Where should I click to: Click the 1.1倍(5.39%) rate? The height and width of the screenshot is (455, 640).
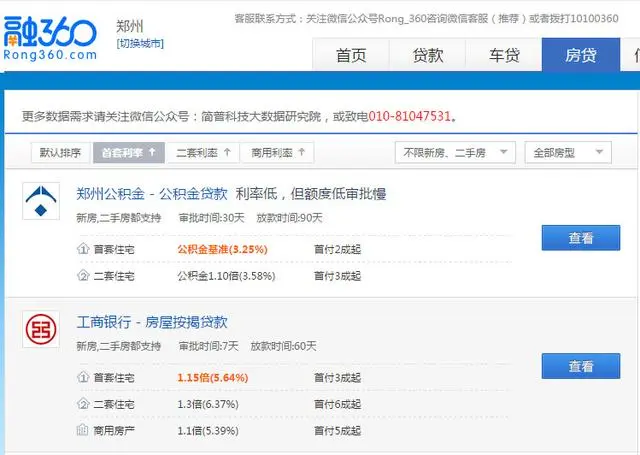pyautogui.click(x=208, y=430)
